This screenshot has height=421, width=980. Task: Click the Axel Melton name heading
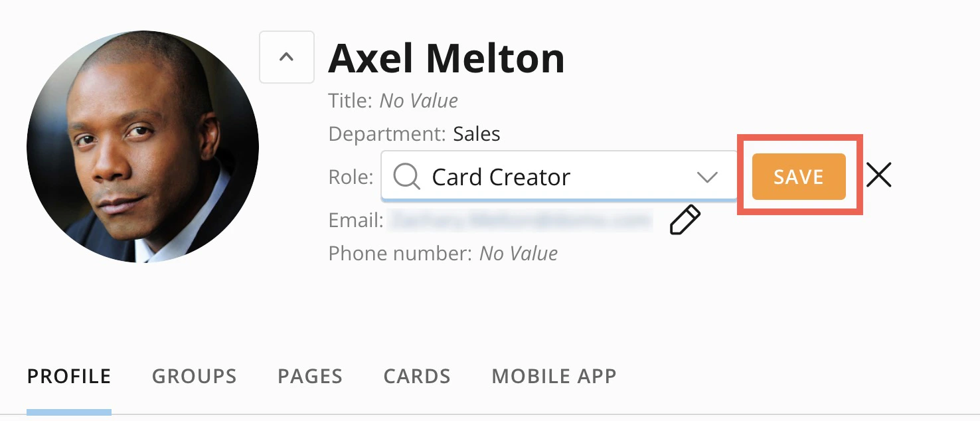(x=446, y=58)
